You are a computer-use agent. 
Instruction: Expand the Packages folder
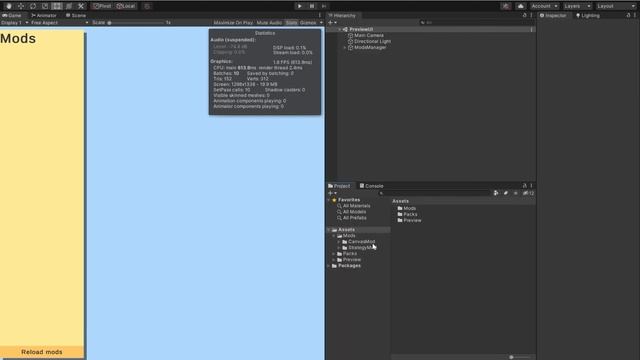coord(329,266)
